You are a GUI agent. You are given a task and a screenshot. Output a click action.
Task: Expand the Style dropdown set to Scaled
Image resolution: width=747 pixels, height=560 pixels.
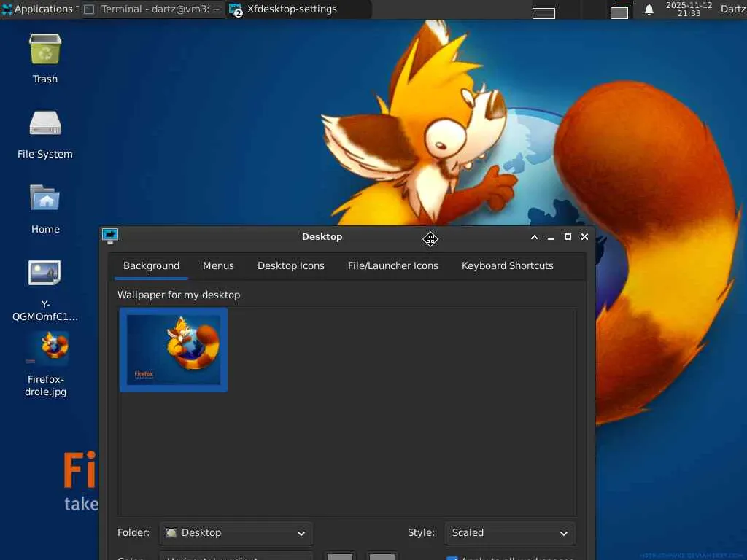[510, 533]
